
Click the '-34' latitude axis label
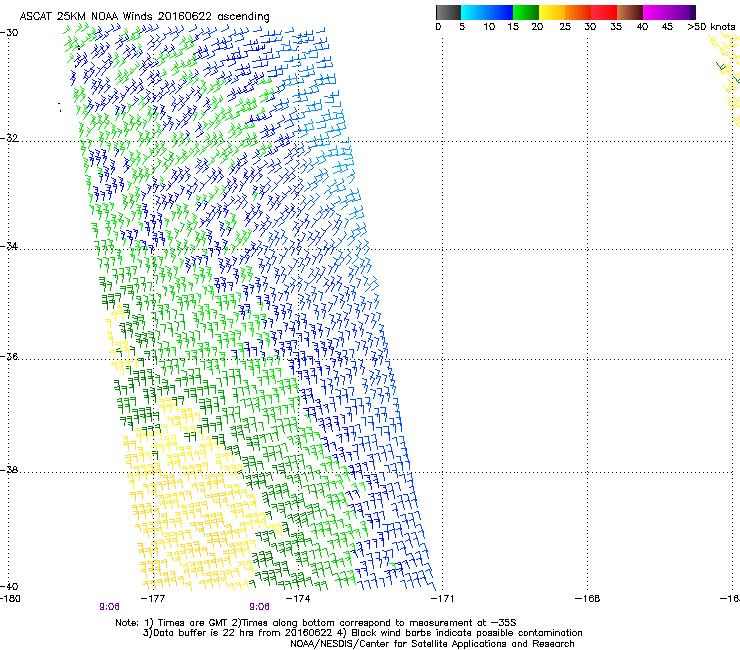point(9,246)
